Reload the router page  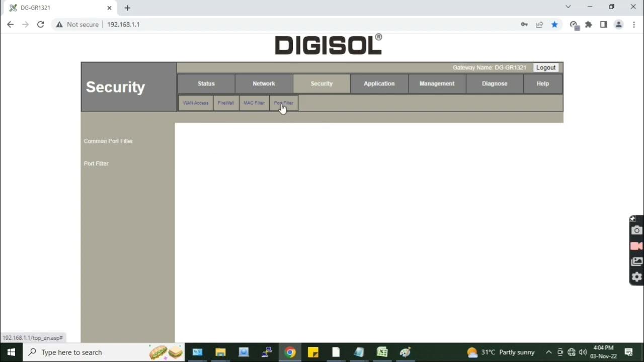(41, 24)
